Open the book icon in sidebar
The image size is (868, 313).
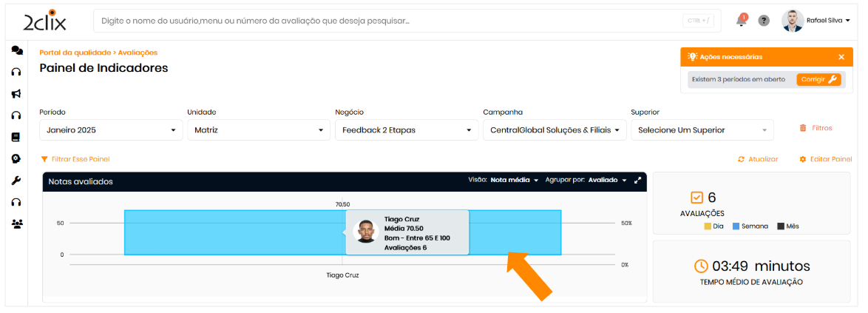point(16,137)
